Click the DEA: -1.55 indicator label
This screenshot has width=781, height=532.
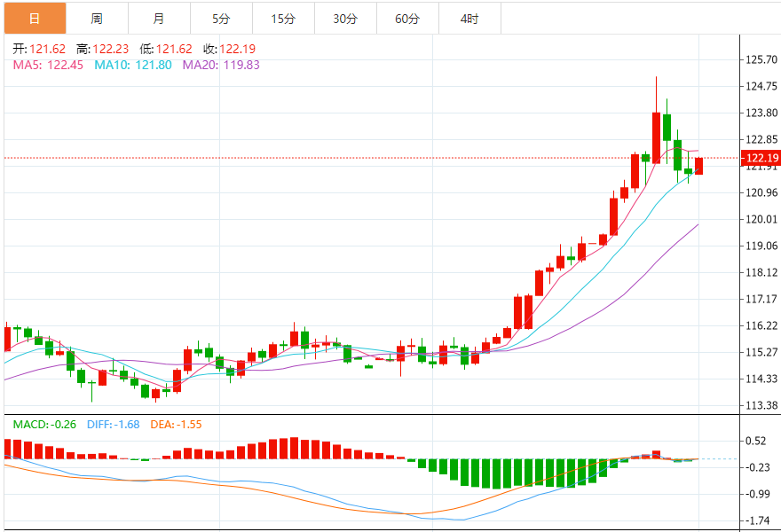[x=175, y=425]
